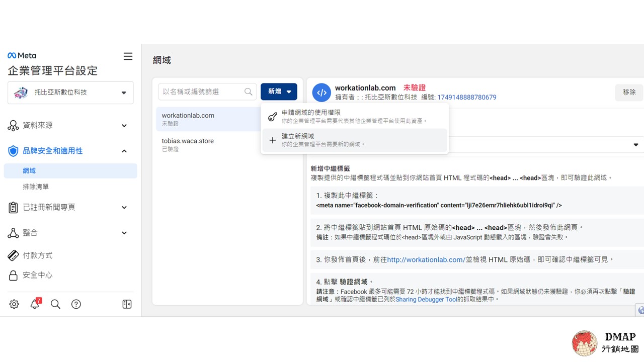This screenshot has height=362, width=644.
Task: Choose 申請網域的使用權限 from the menu
Action: [355, 117]
